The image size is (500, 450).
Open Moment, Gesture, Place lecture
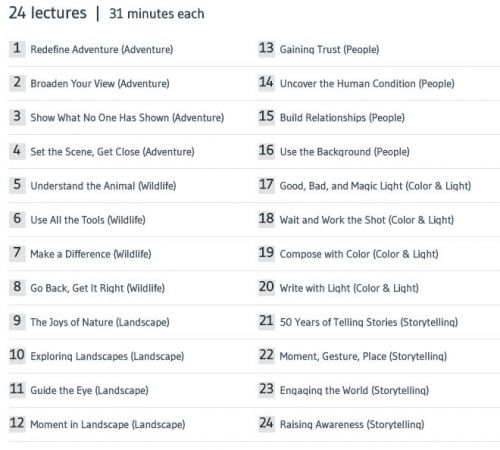tap(363, 357)
